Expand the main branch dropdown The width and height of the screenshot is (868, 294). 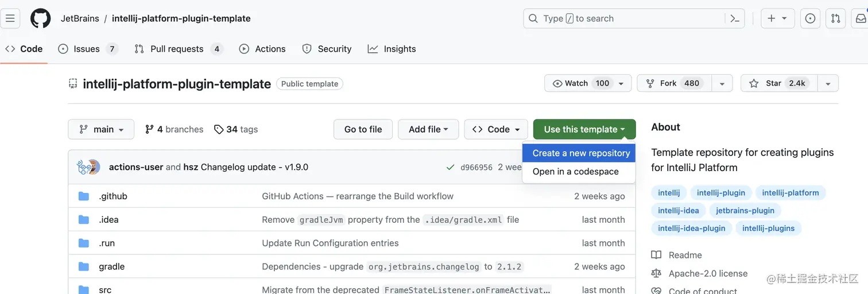[101, 129]
